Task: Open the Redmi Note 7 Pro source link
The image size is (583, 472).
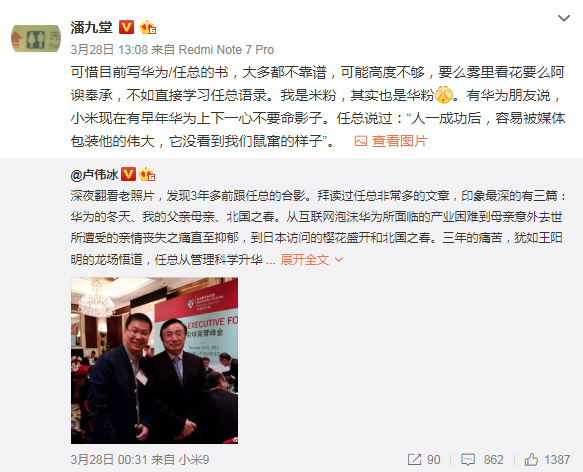Action: click(x=226, y=49)
